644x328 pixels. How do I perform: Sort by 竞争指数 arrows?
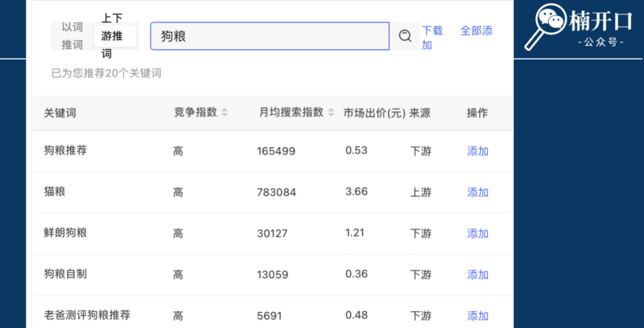tap(225, 113)
